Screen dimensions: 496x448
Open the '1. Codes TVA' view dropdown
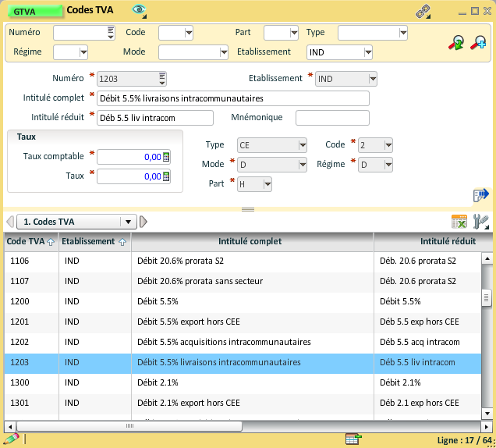129,222
